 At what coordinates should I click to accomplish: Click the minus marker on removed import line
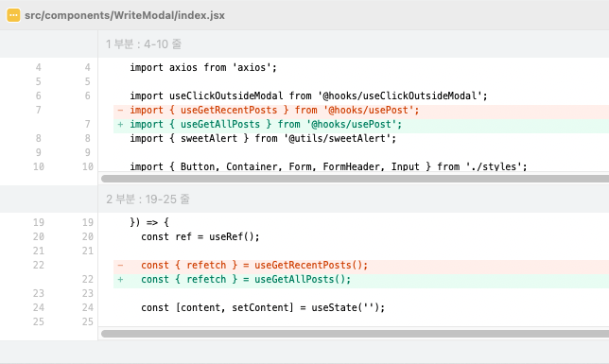120,110
